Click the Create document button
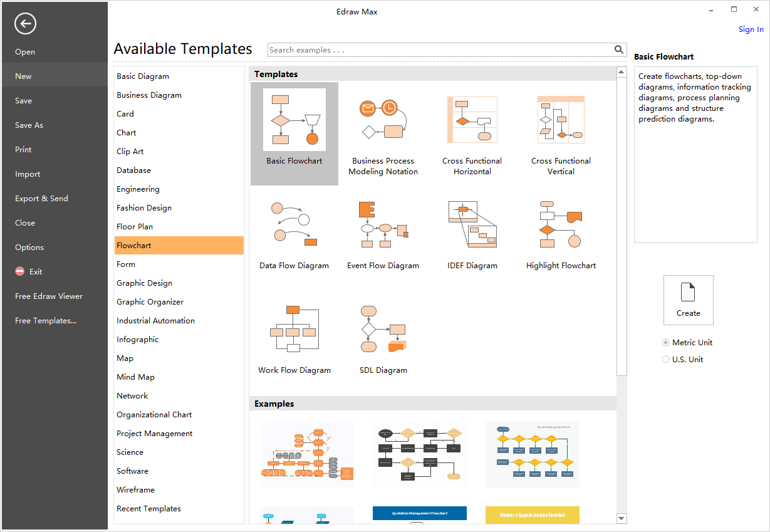This screenshot has height=532, width=770. (688, 300)
